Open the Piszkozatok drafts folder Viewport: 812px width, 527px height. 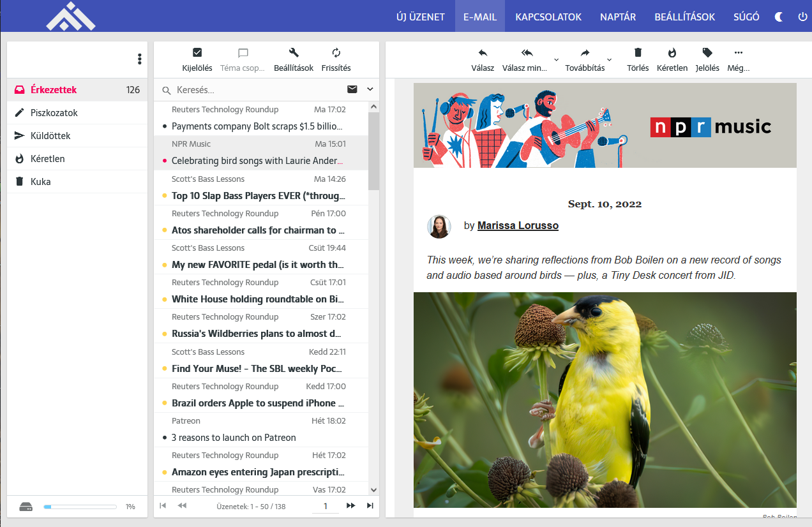(77, 113)
